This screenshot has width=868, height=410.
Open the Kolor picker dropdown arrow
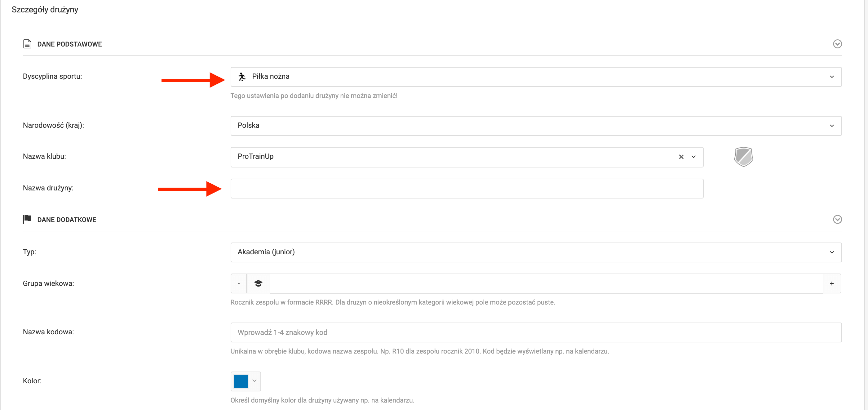pos(255,381)
